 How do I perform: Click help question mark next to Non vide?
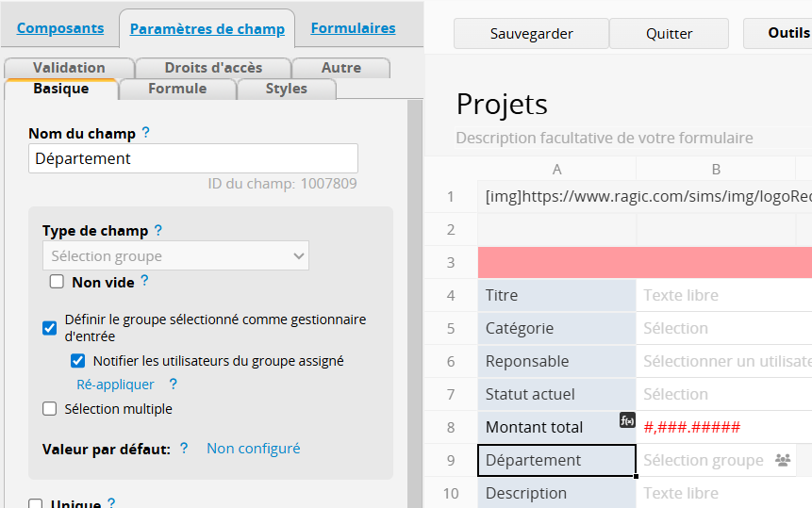coord(145,281)
